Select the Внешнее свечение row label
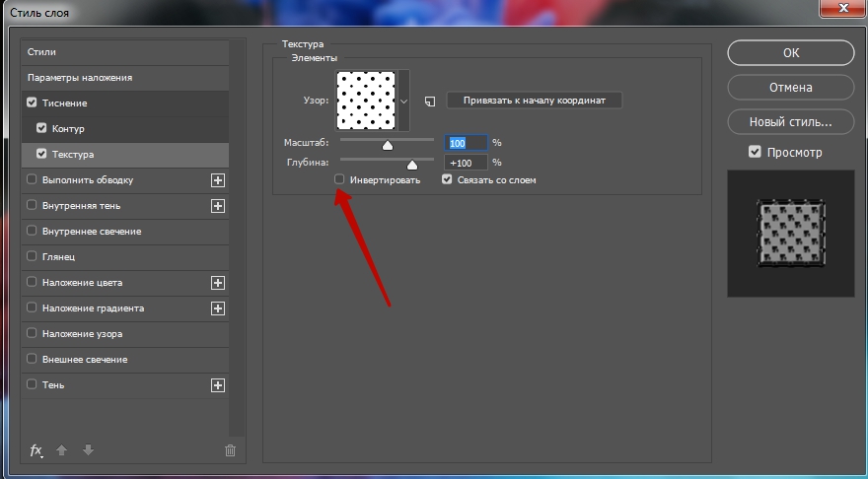 click(x=85, y=360)
